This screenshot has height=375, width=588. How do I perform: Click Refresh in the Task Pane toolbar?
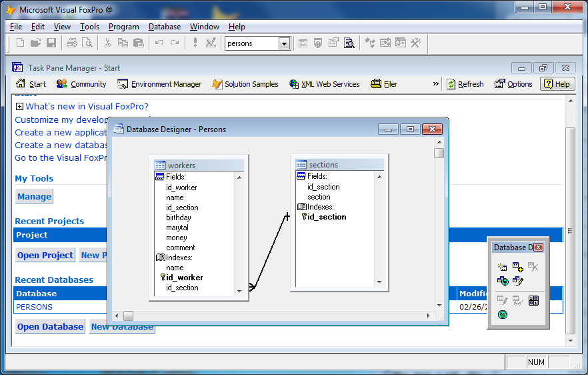pyautogui.click(x=465, y=83)
